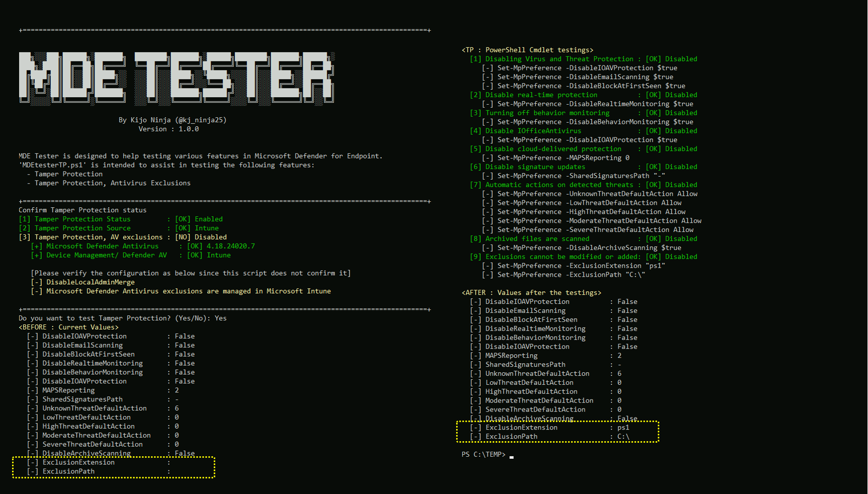Select the '[1] Tamper Protection Status' line
868x494 pixels.
tap(121, 219)
